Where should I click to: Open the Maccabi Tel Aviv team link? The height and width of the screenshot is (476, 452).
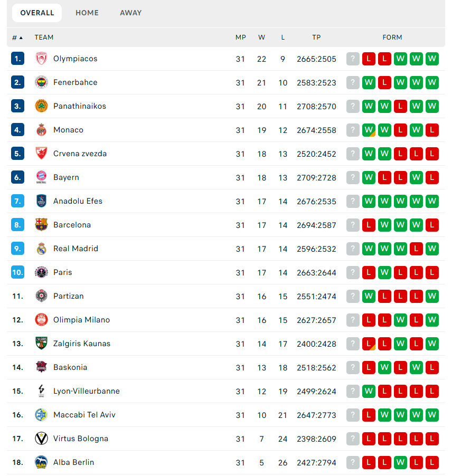pos(84,415)
